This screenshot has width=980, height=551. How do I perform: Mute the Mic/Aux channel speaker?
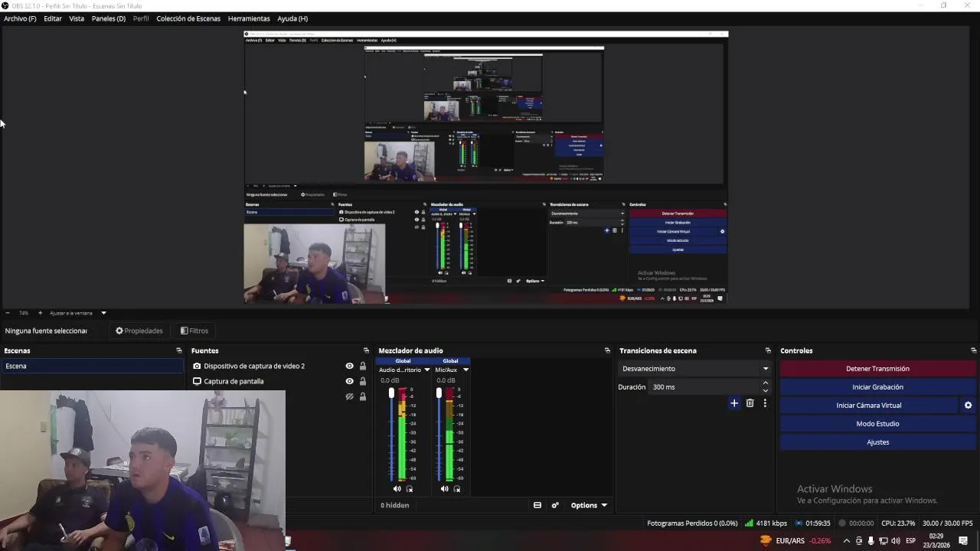pos(444,489)
